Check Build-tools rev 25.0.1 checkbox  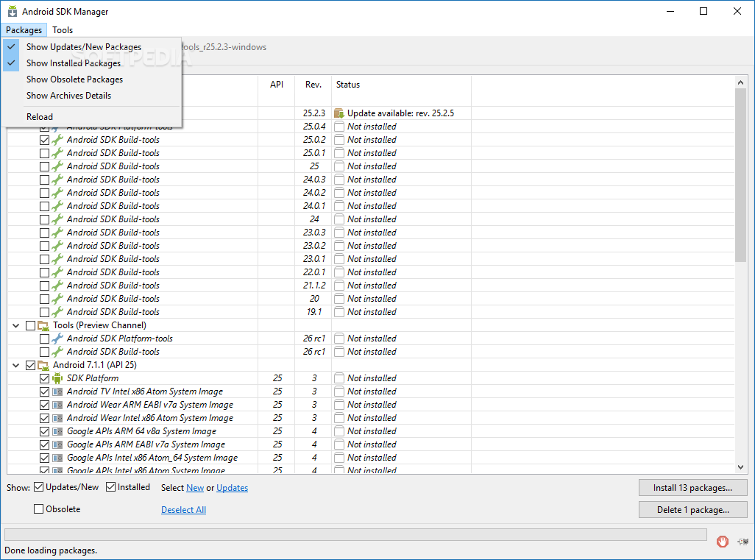coord(44,153)
